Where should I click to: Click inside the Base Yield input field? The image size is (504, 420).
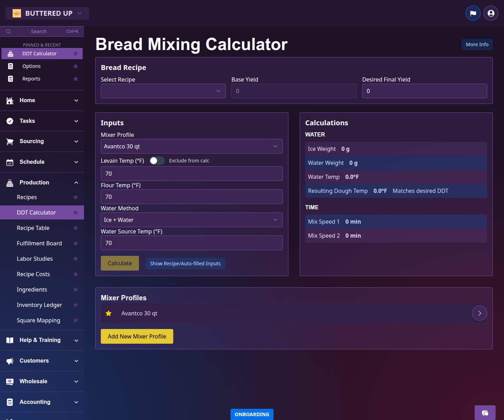[x=294, y=91]
